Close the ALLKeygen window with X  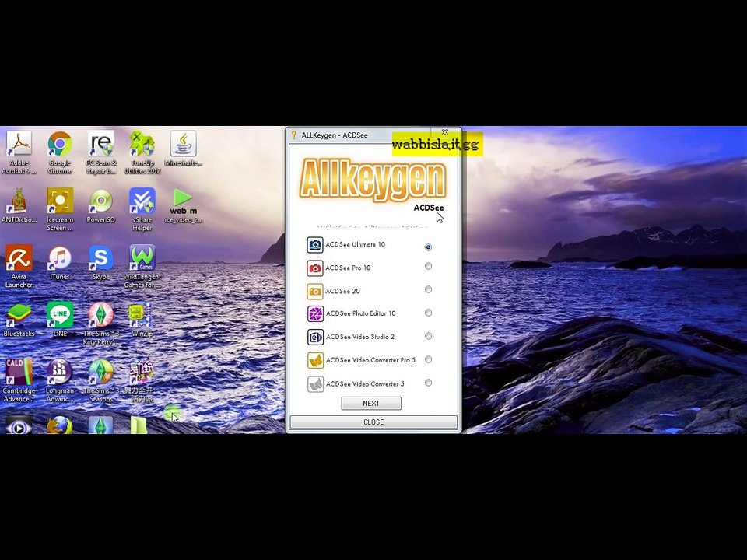444,132
